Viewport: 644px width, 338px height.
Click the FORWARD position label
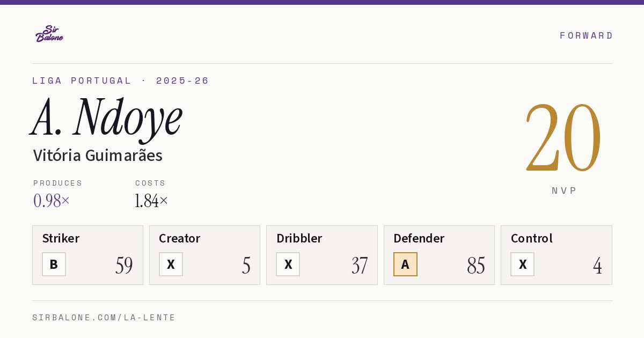[x=586, y=35]
